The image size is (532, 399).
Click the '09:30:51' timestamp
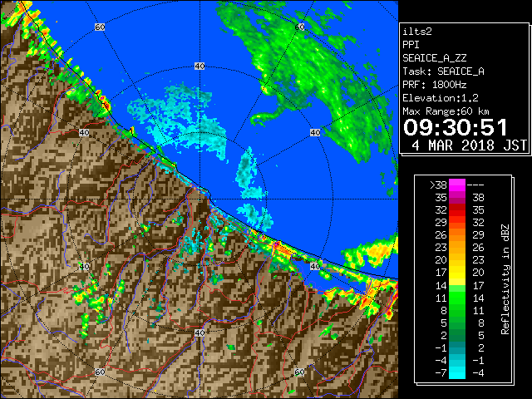[x=456, y=128]
